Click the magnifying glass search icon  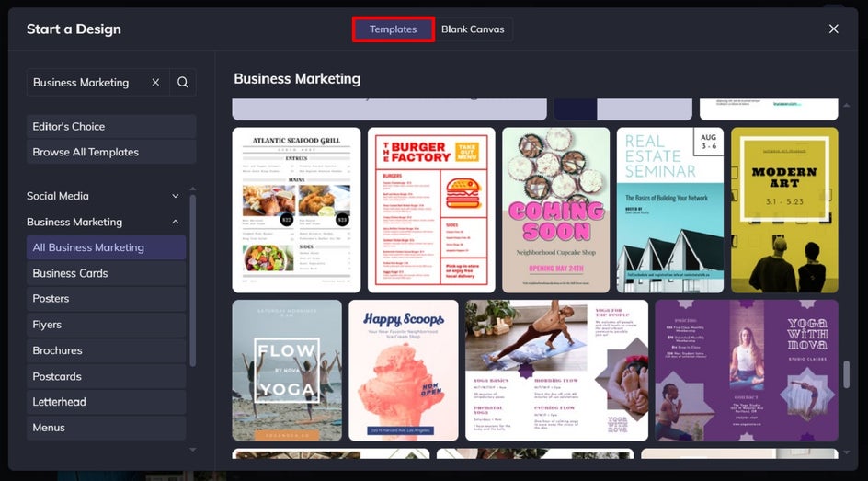pyautogui.click(x=183, y=83)
